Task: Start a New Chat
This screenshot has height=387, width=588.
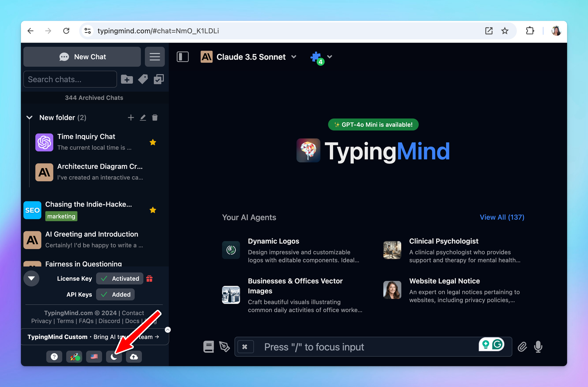Action: pos(82,57)
